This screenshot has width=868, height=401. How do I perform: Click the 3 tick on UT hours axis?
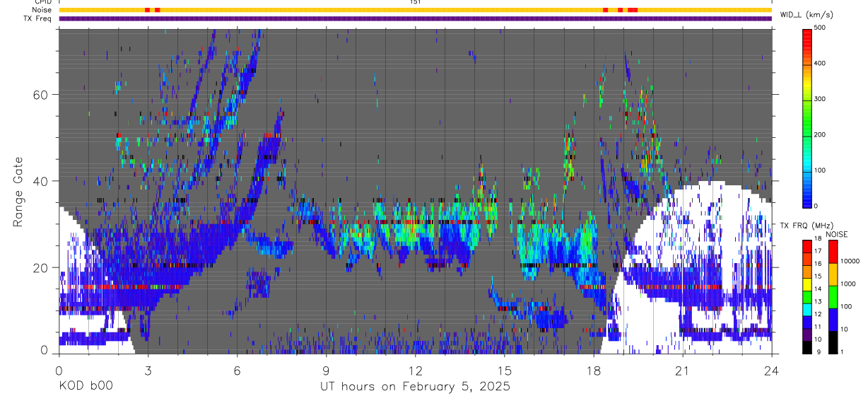(148, 370)
